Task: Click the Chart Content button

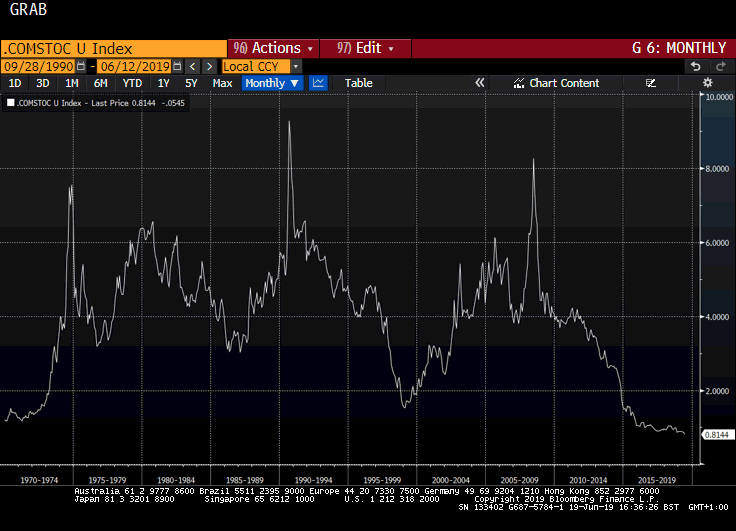Action: (x=557, y=83)
